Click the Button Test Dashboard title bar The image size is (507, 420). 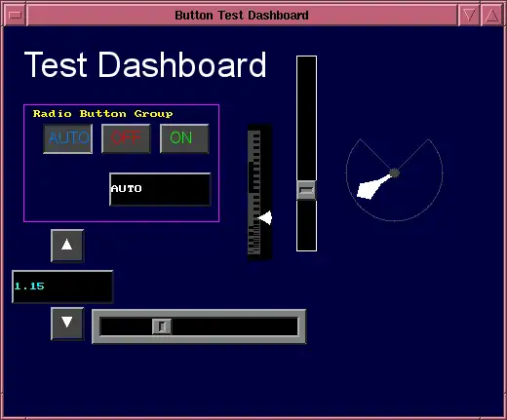pyautogui.click(x=242, y=15)
